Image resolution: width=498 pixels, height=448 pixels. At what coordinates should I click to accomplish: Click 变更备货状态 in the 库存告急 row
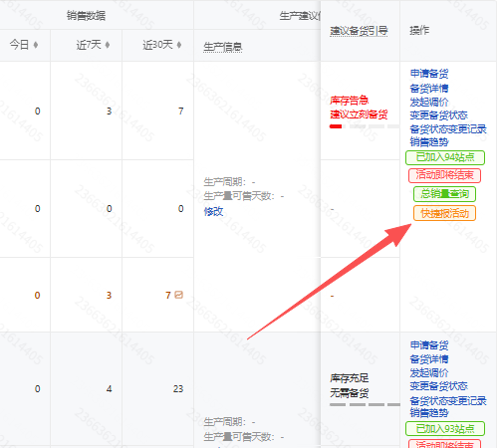coord(438,115)
